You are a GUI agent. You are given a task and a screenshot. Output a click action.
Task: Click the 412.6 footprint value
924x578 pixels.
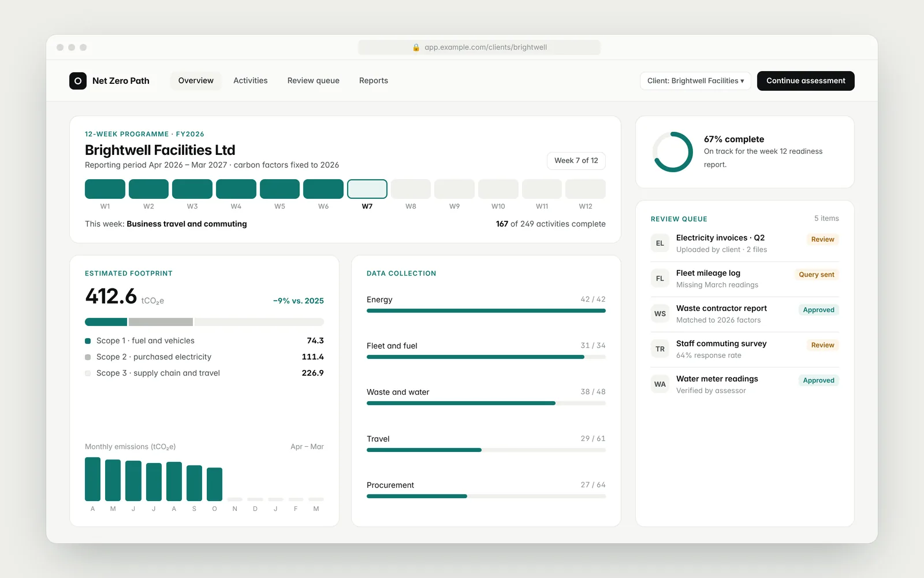pos(111,296)
